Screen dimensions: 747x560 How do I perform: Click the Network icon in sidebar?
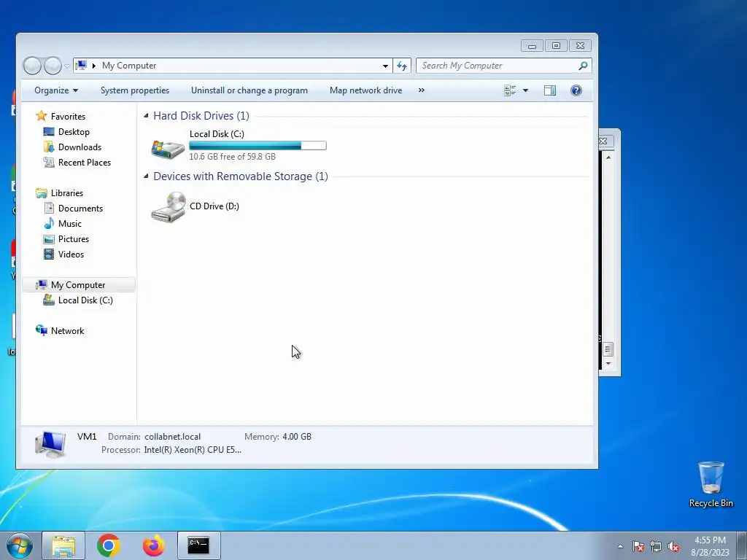click(x=42, y=330)
